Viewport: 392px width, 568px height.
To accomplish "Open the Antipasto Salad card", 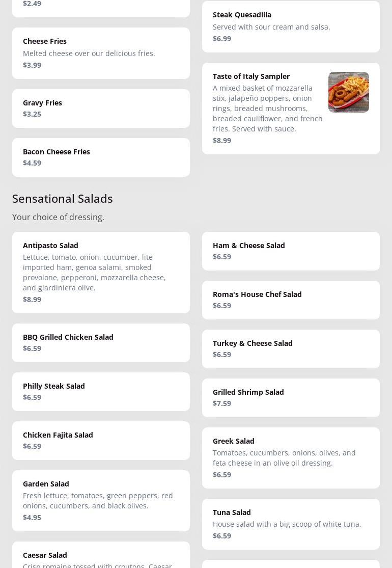I will (101, 272).
